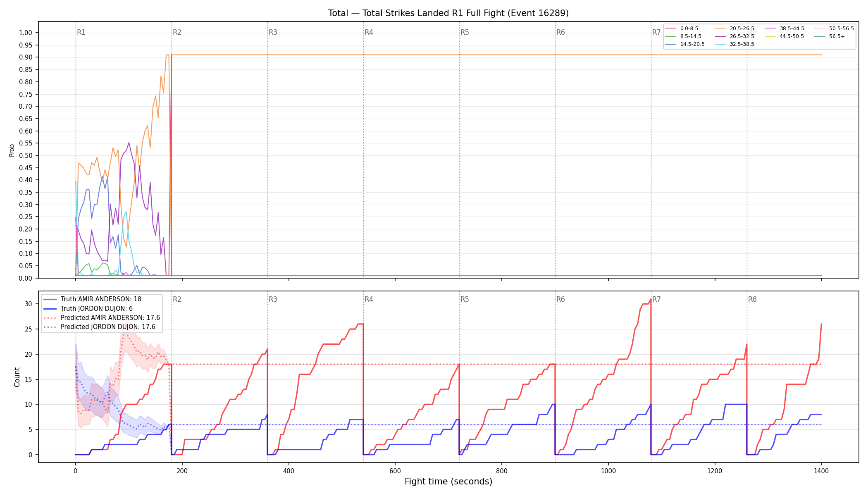
Task: Select the '50.5-56.5' legend entry
Action: pyautogui.click(x=834, y=29)
